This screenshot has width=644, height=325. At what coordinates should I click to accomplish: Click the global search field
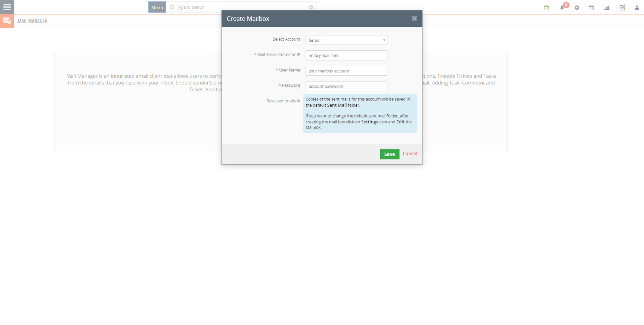(241, 7)
